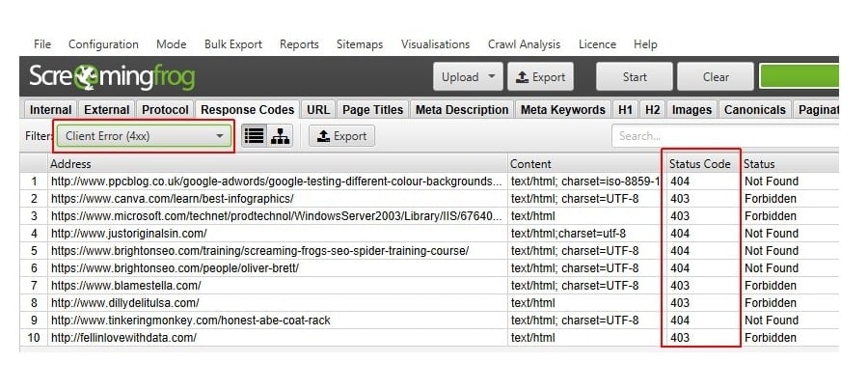Click content cell 'text/html;charset=utf-8' in row 4
The height and width of the screenshot is (391, 868).
(568, 234)
